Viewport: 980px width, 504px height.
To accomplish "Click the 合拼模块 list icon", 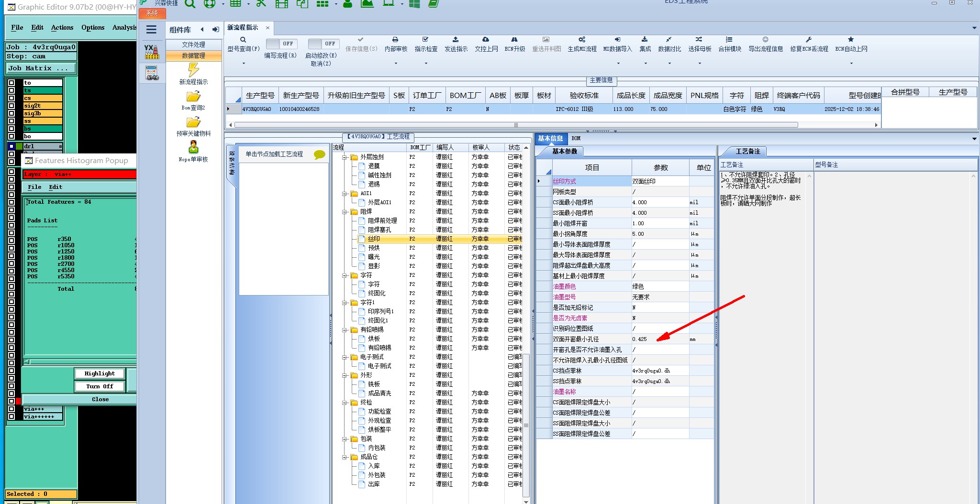I will point(729,40).
